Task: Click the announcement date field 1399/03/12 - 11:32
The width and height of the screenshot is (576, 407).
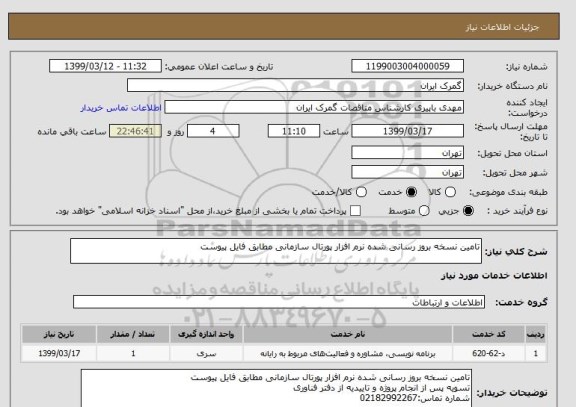Action: click(105, 66)
